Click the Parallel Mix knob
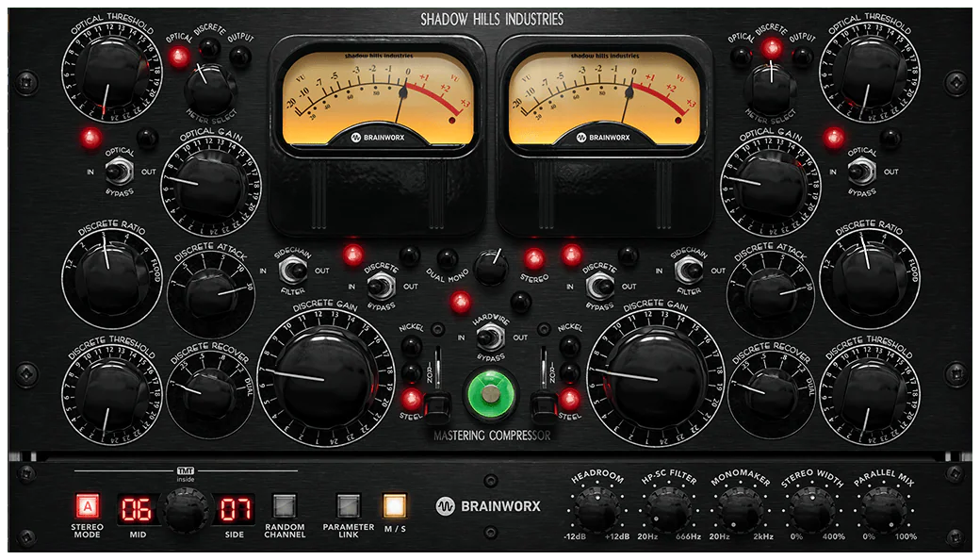Viewport: 980px width, 560px height. click(884, 509)
